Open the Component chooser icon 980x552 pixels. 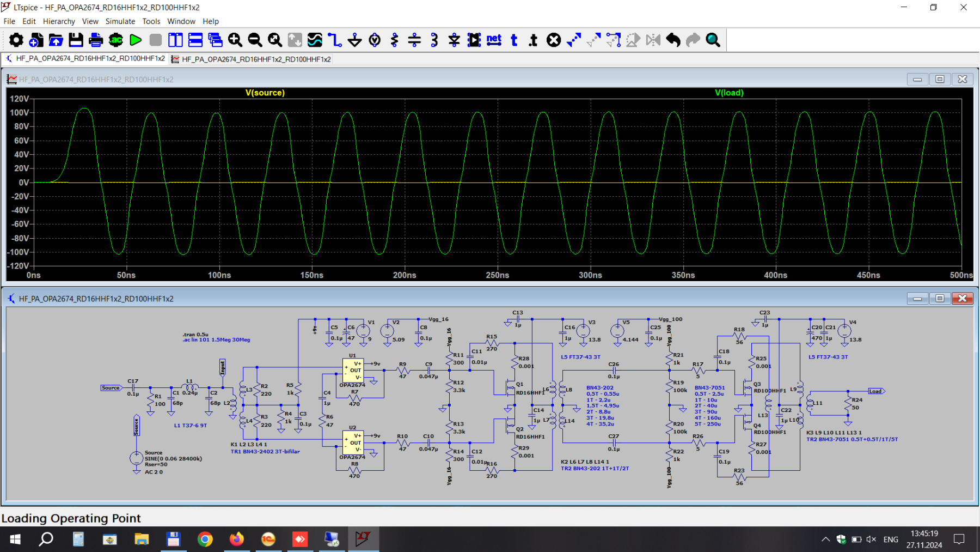click(x=474, y=40)
